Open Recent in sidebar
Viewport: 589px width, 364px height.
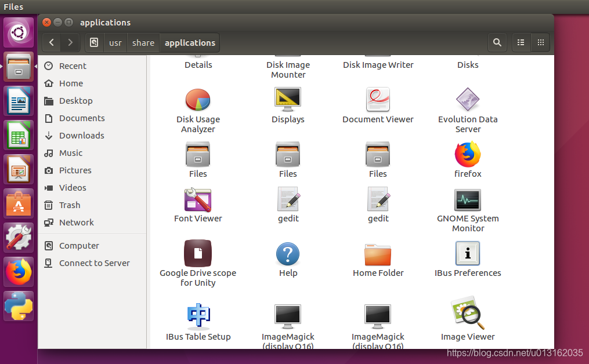[92, 66]
